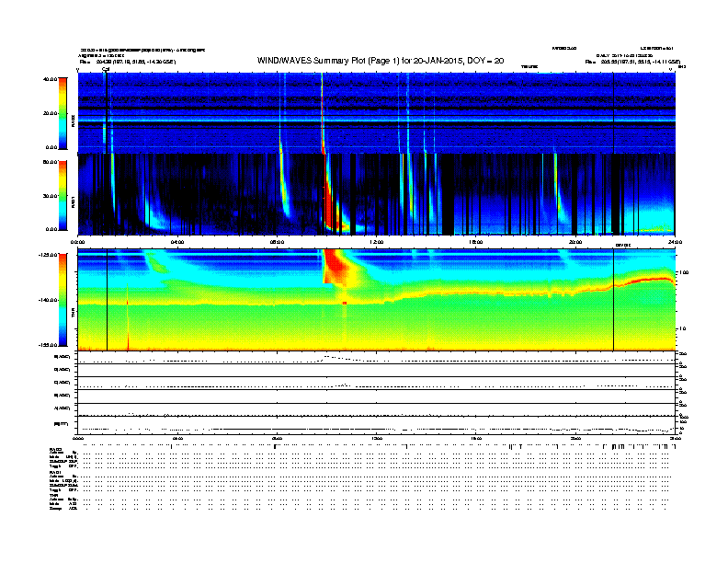Click the 12:00 label under the RAD1 spectrogram
Viewport: 728px width, 563px height.
click(377, 242)
